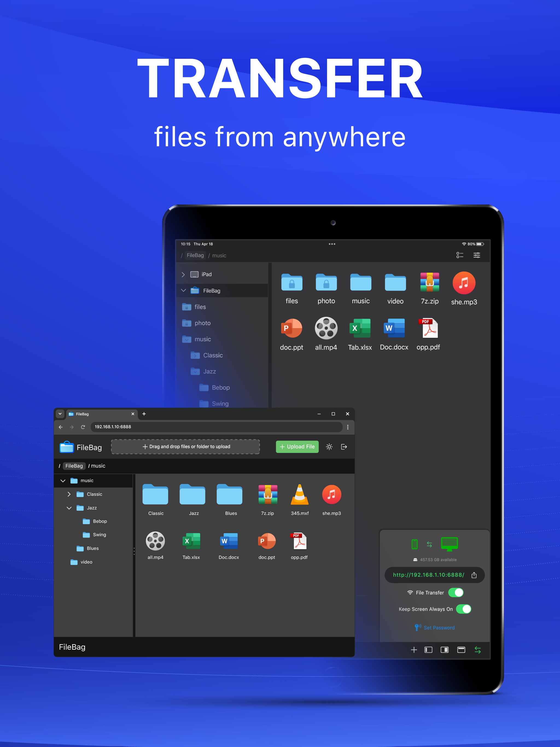
Task: Click the Set Password link
Action: (435, 628)
